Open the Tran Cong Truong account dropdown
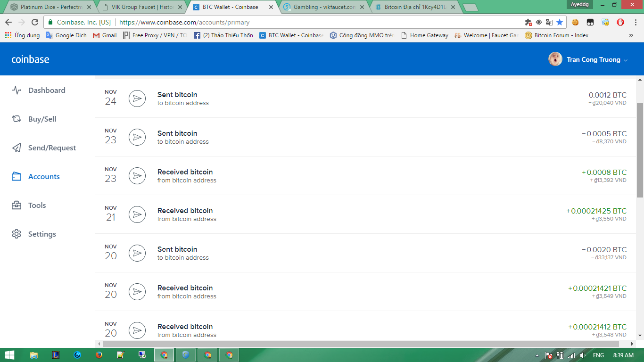This screenshot has height=362, width=644. 597,59
